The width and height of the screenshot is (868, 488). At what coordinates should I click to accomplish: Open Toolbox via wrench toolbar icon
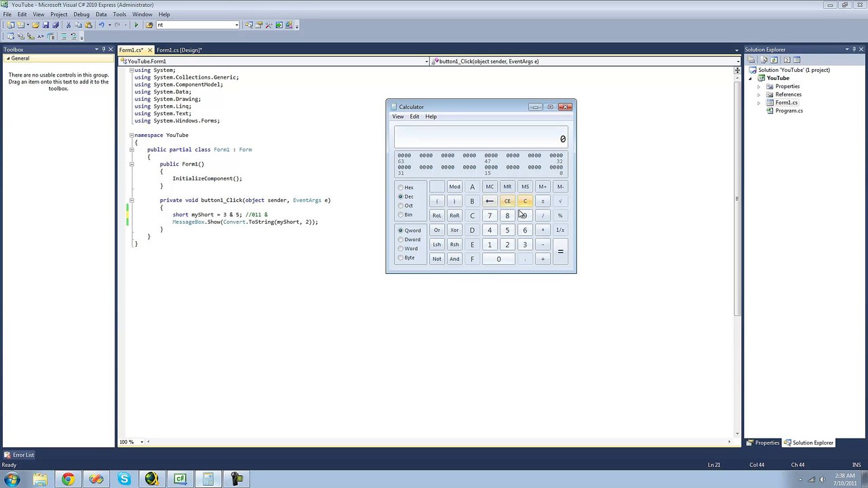tap(269, 25)
